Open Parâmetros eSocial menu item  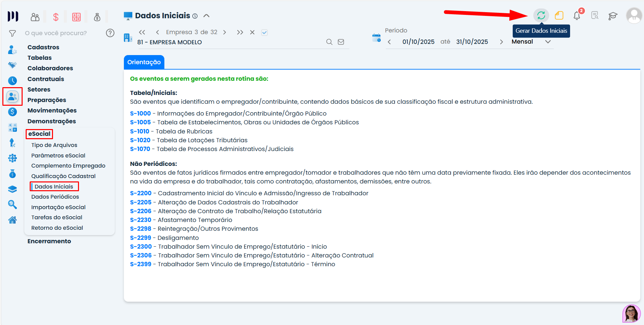point(58,155)
